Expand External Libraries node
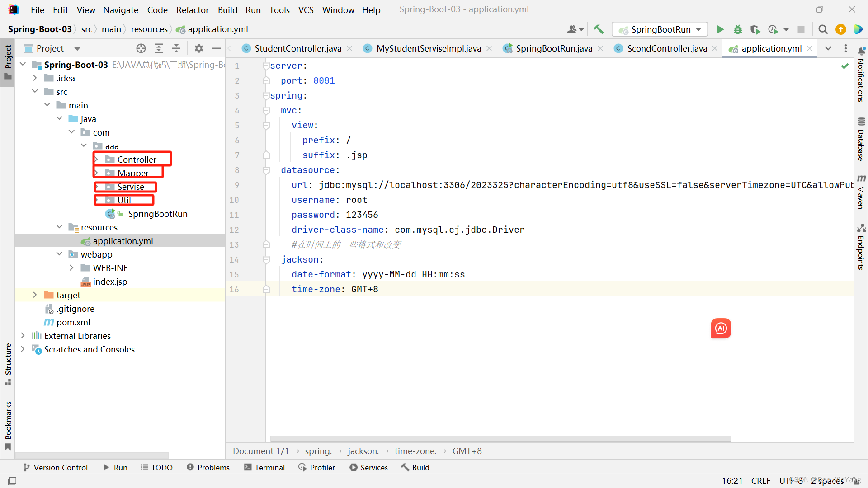Viewport: 868px width, 488px height. point(23,335)
